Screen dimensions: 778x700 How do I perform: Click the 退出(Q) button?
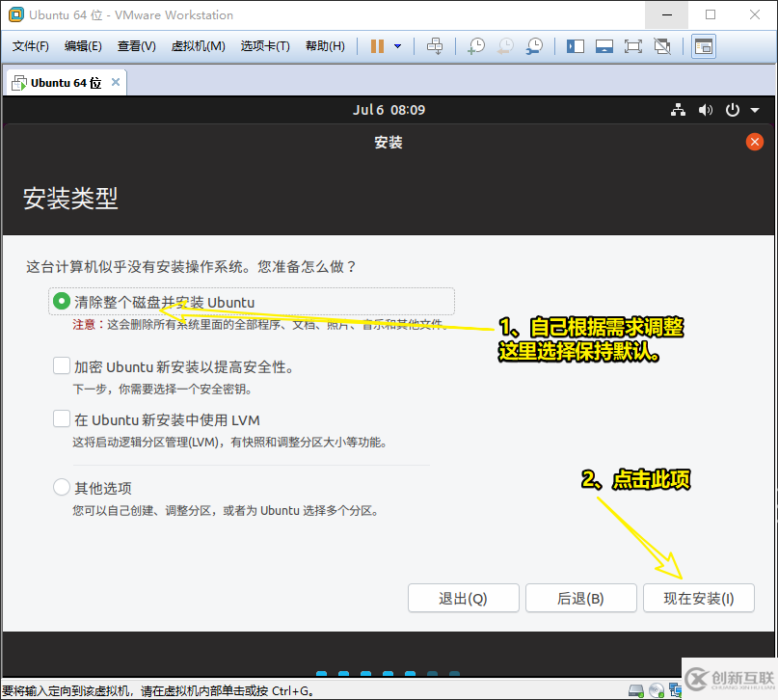coord(464,598)
